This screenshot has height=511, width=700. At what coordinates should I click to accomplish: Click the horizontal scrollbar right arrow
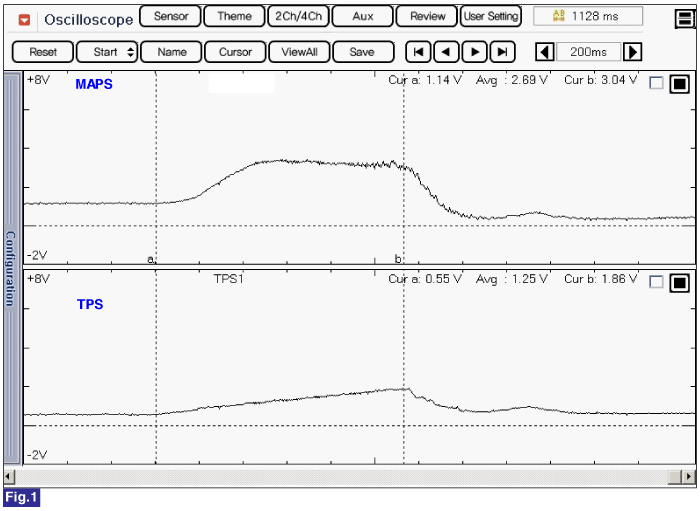pos(691,476)
